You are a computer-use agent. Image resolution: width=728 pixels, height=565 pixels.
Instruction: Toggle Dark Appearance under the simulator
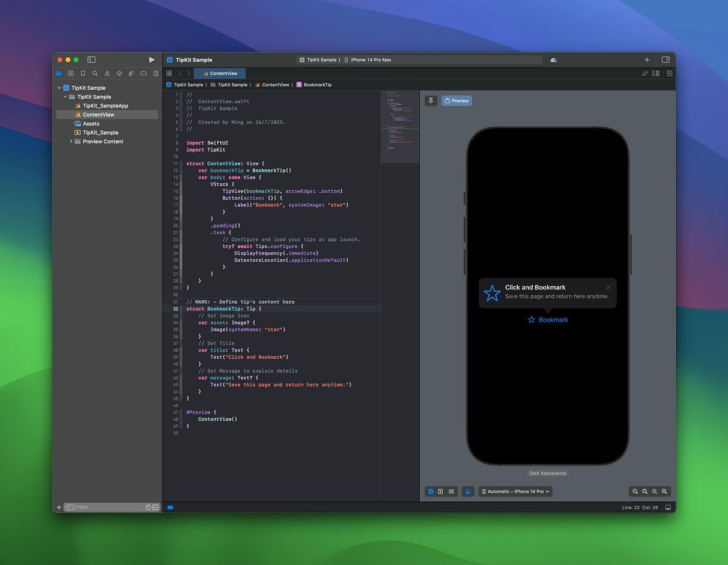[547, 473]
